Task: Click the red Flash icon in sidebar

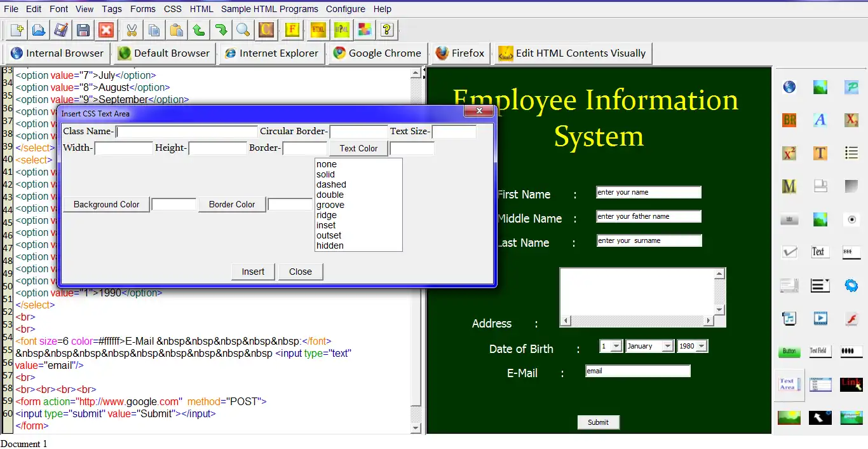Action: [851, 318]
